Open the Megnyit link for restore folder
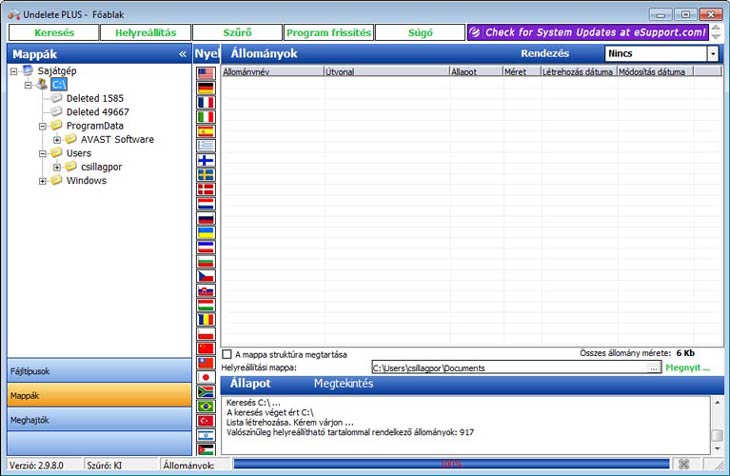Image resolution: width=730 pixels, height=476 pixels. tap(687, 368)
